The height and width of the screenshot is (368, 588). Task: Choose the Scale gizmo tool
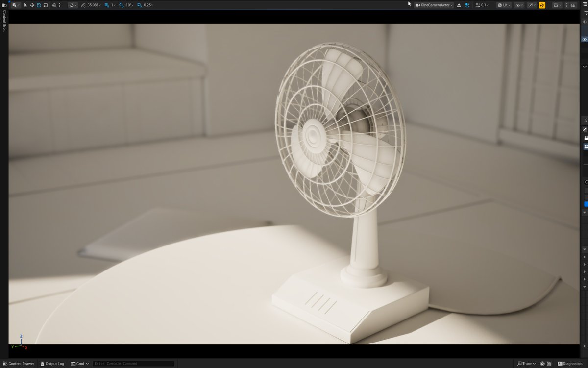(x=46, y=5)
